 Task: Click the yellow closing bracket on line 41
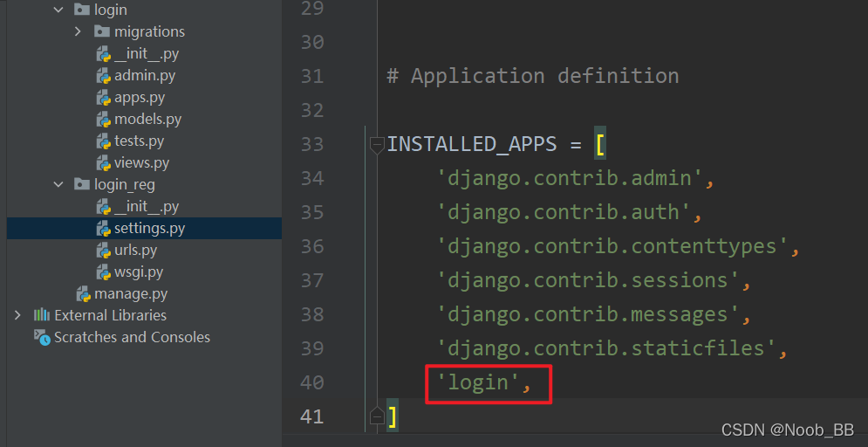393,416
